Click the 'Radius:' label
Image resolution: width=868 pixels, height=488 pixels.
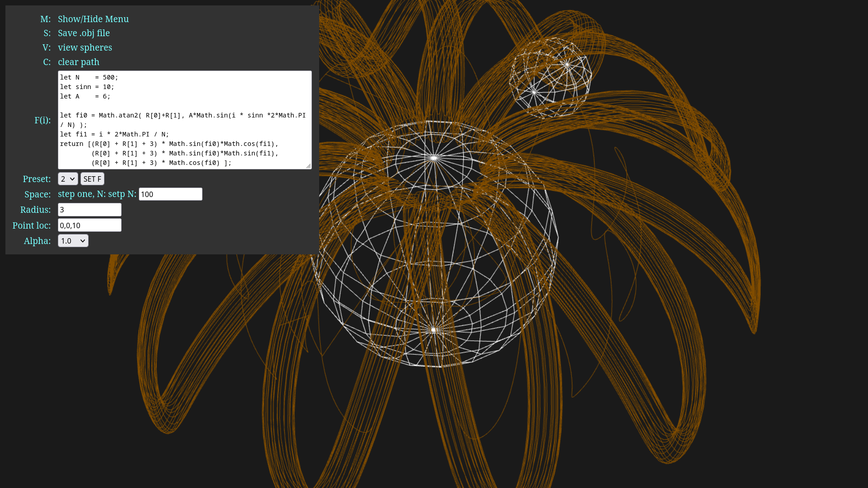coord(35,210)
